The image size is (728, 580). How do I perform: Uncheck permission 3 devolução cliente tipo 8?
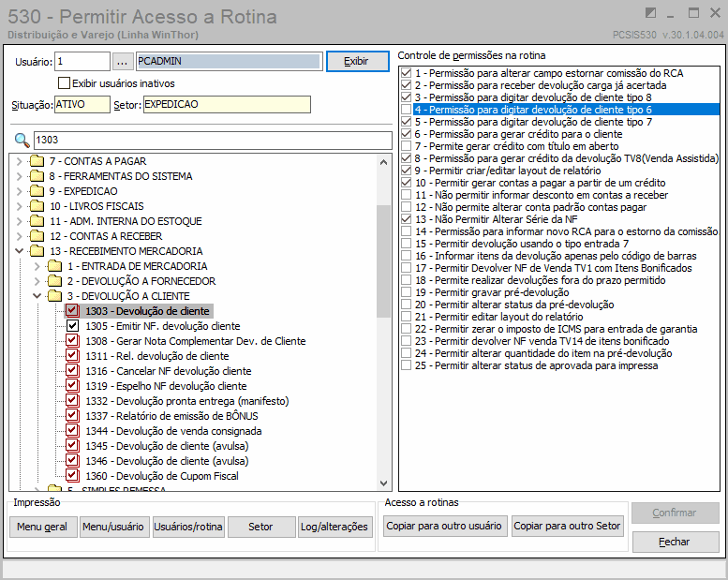(x=407, y=97)
